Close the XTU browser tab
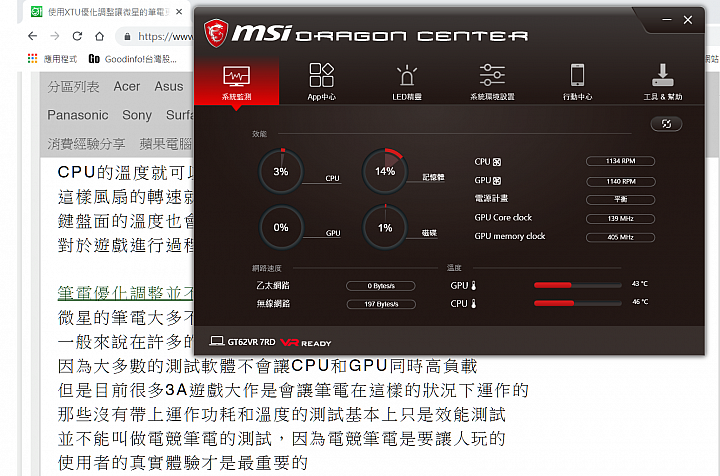Viewport: 720px width, 476px height. click(x=179, y=12)
